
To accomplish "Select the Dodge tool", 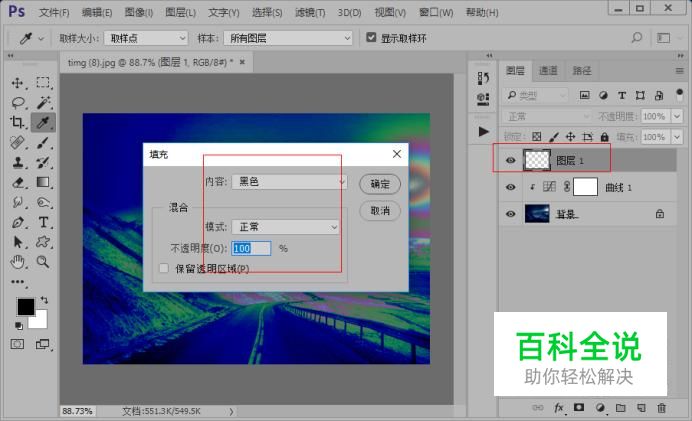I will 43,202.
